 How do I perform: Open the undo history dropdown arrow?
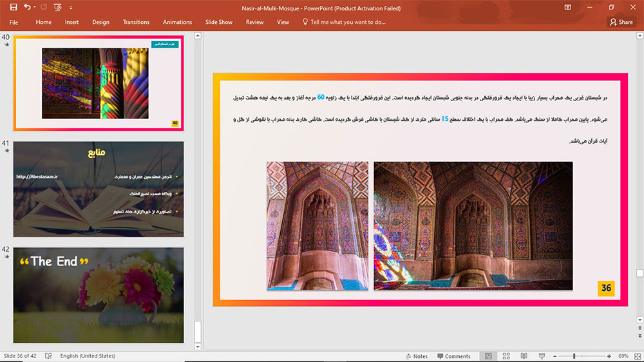point(35,7)
